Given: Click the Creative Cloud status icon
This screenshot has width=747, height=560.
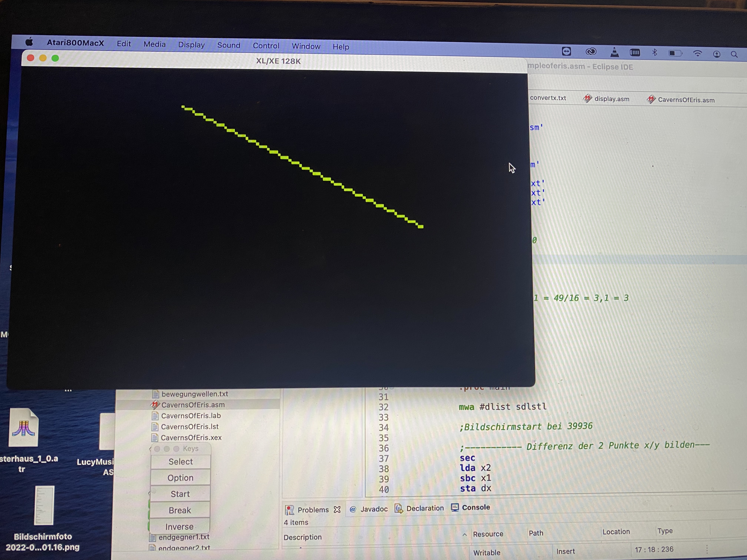Looking at the screenshot, I should click(x=591, y=52).
